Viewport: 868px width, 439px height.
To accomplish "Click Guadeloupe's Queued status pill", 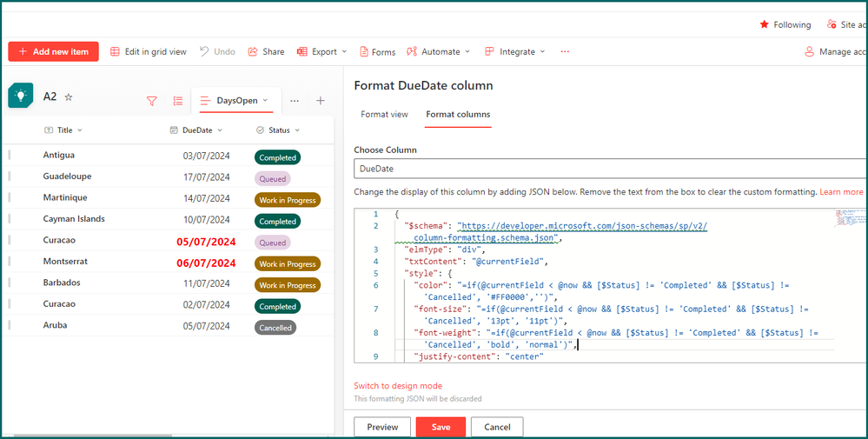I will coord(272,179).
